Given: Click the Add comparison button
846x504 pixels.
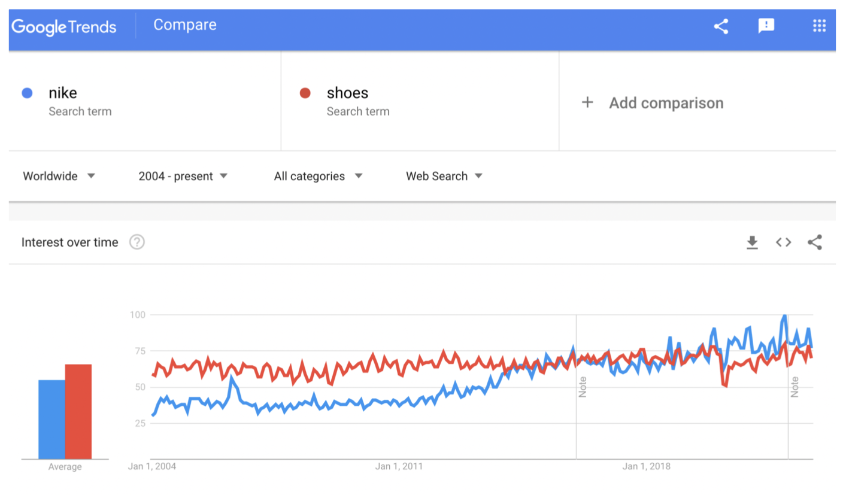Looking at the screenshot, I should pos(653,102).
